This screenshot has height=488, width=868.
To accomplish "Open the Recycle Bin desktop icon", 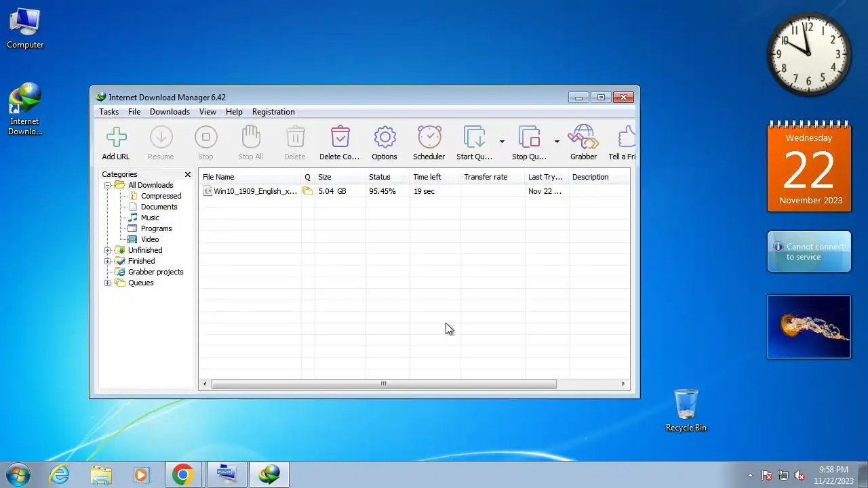I will pos(686,410).
